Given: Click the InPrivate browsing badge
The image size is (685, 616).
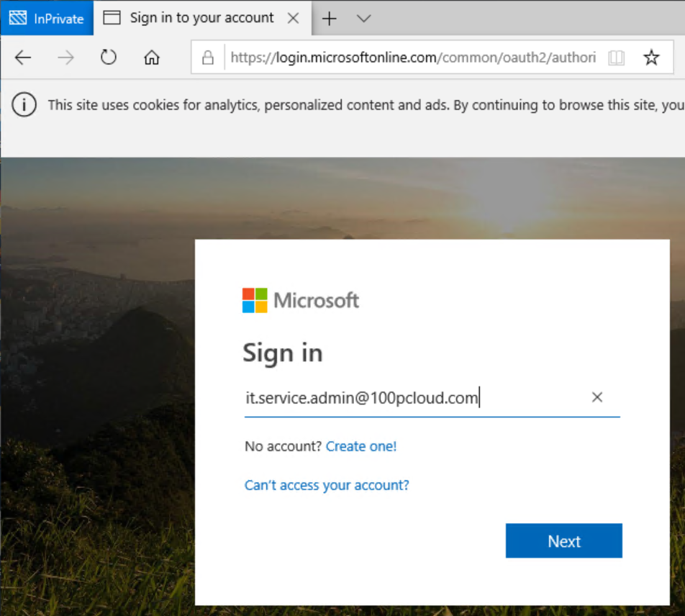Looking at the screenshot, I should [x=47, y=18].
